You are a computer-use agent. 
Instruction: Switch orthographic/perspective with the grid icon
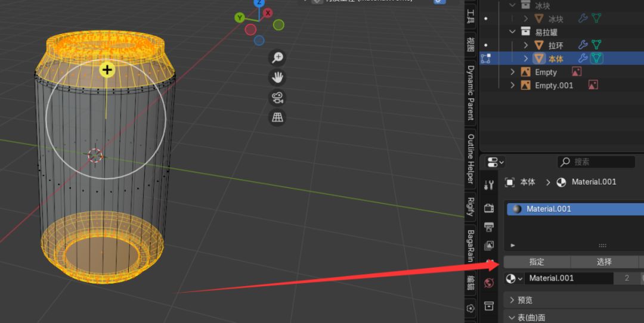278,117
